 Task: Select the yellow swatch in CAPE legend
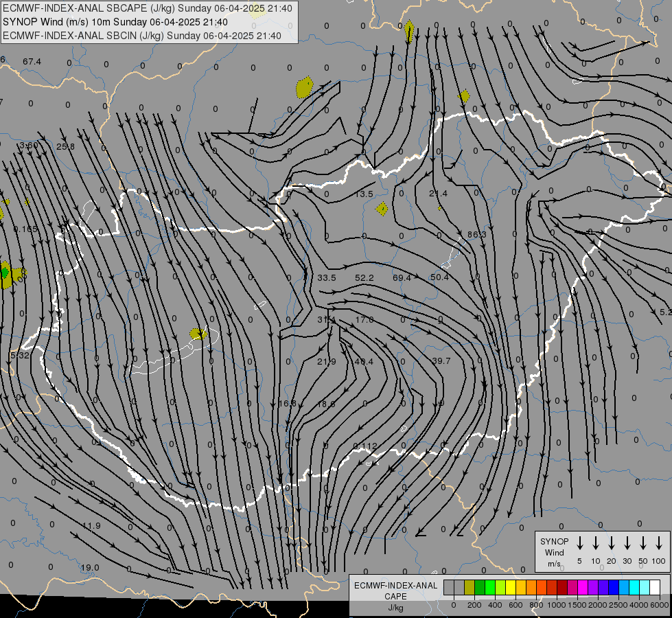point(511,588)
